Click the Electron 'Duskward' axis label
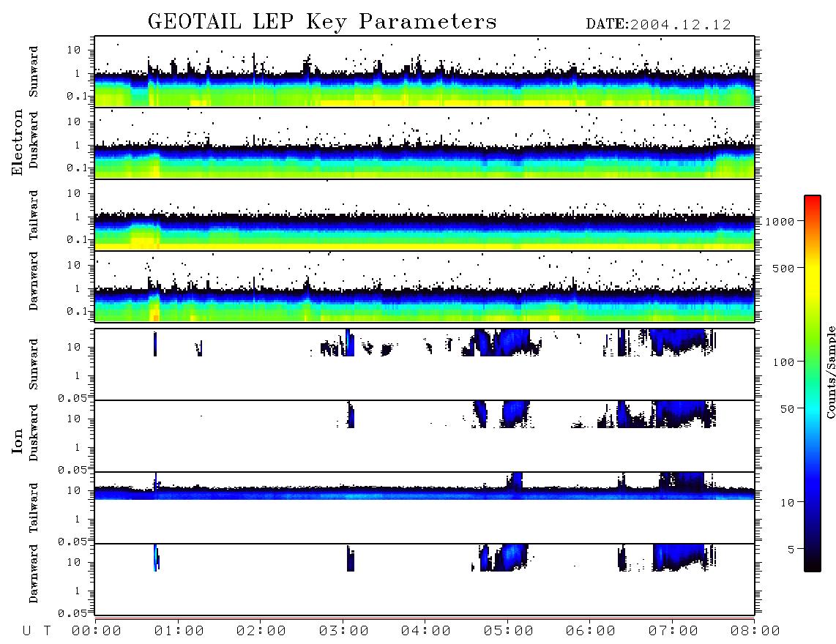Screen dimensions: 836x644 coord(34,141)
